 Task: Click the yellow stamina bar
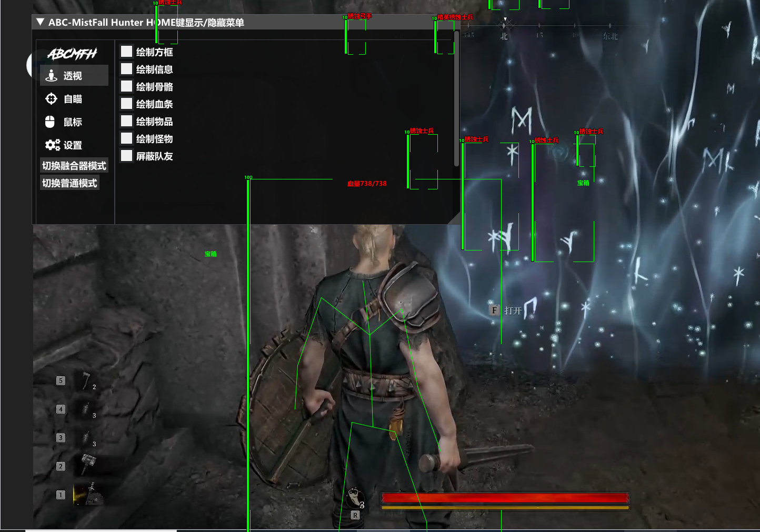pyautogui.click(x=505, y=508)
